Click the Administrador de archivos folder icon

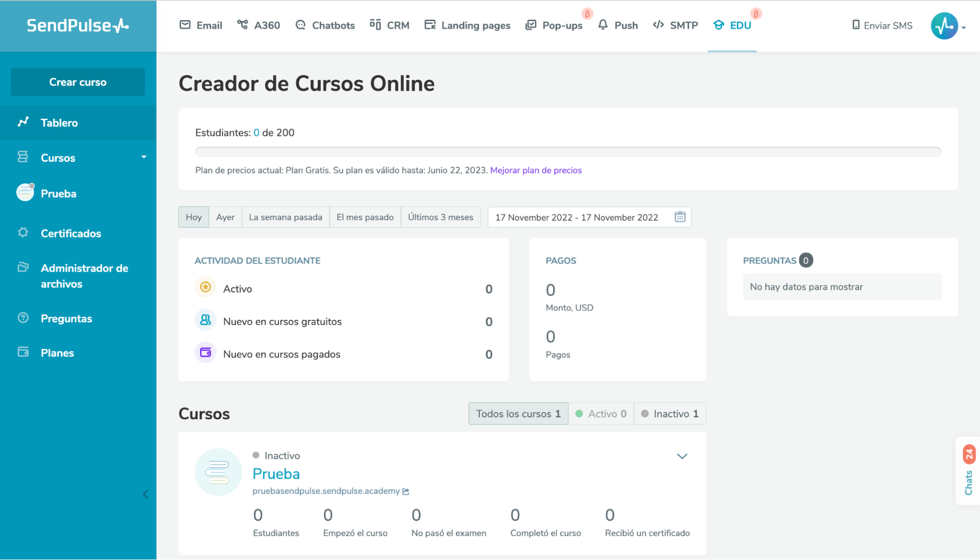click(23, 267)
